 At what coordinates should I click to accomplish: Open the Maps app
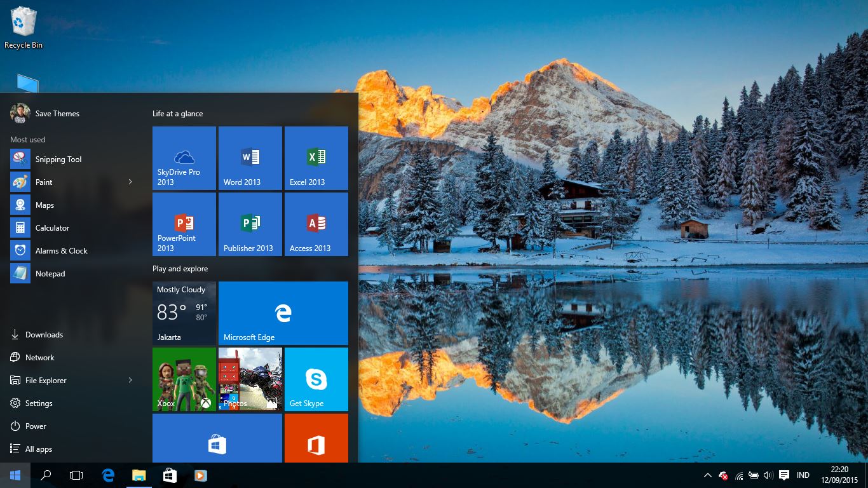tap(44, 205)
